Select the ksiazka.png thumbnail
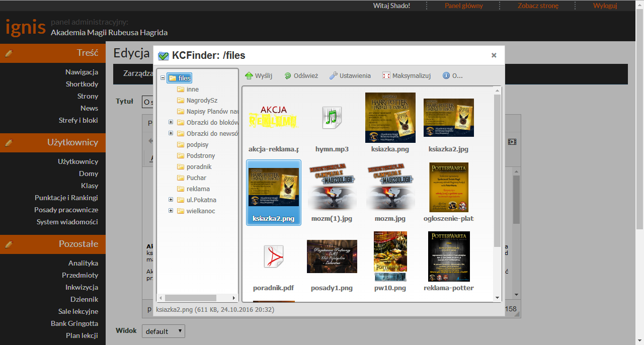 tap(390, 118)
